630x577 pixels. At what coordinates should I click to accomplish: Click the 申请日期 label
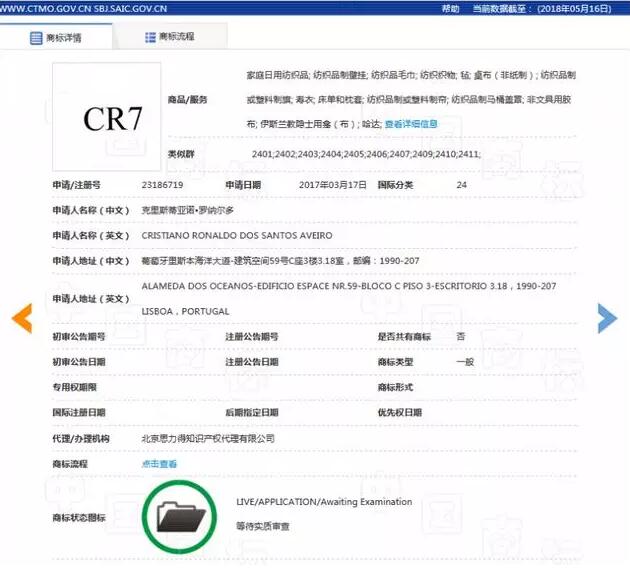(x=243, y=185)
